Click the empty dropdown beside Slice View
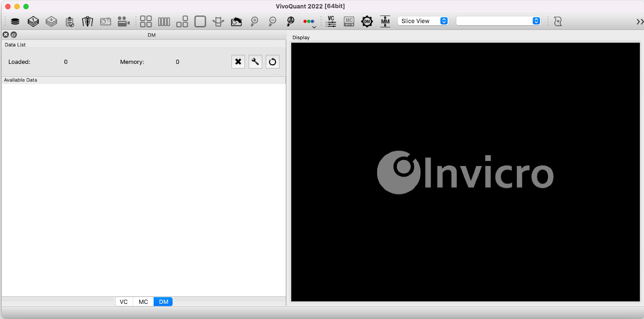This screenshot has height=319, width=644. (499, 21)
